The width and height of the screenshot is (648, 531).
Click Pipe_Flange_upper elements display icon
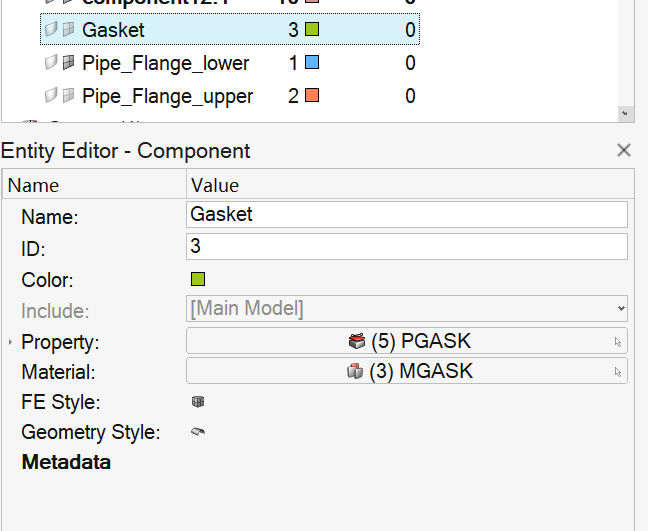68,96
